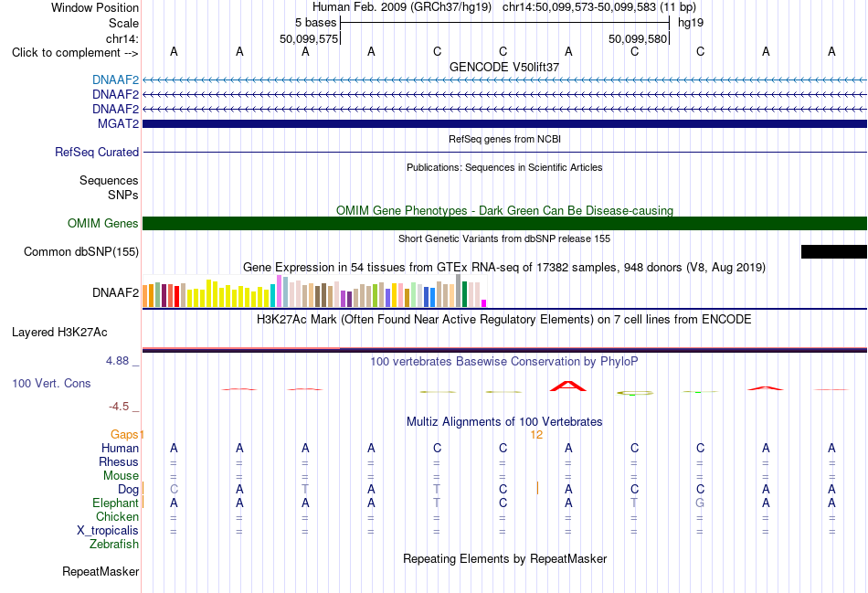Screen dimensions: 868x593
Task: Open the GTEx DNAAF2 expression bar chart
Action: point(314,291)
